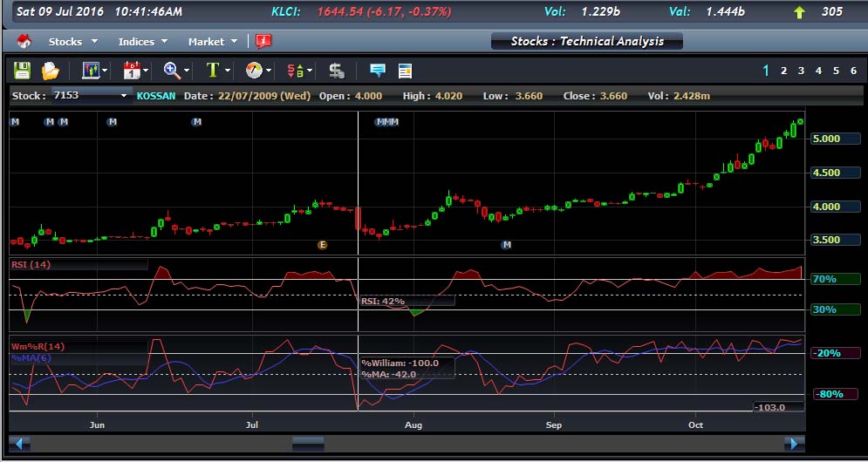The image size is (868, 462).
Task: Click the Stocks : Technical Analysis title
Action: tap(587, 41)
